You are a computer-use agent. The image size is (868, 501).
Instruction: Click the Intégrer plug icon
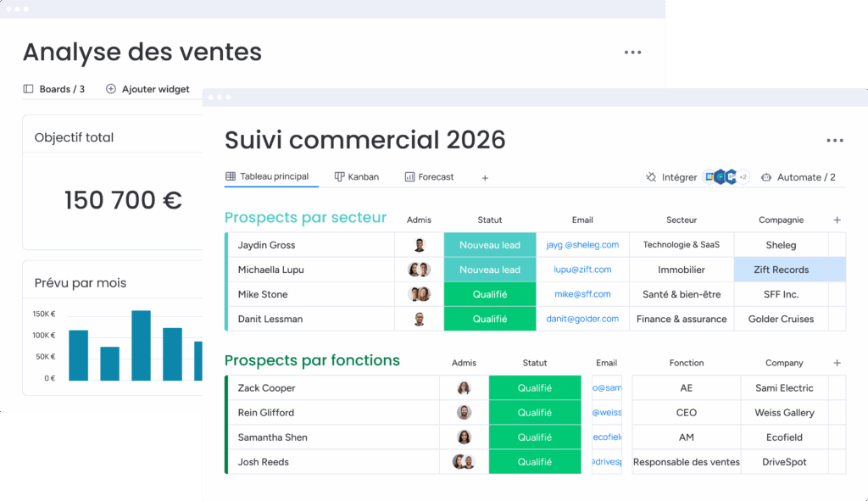[651, 177]
